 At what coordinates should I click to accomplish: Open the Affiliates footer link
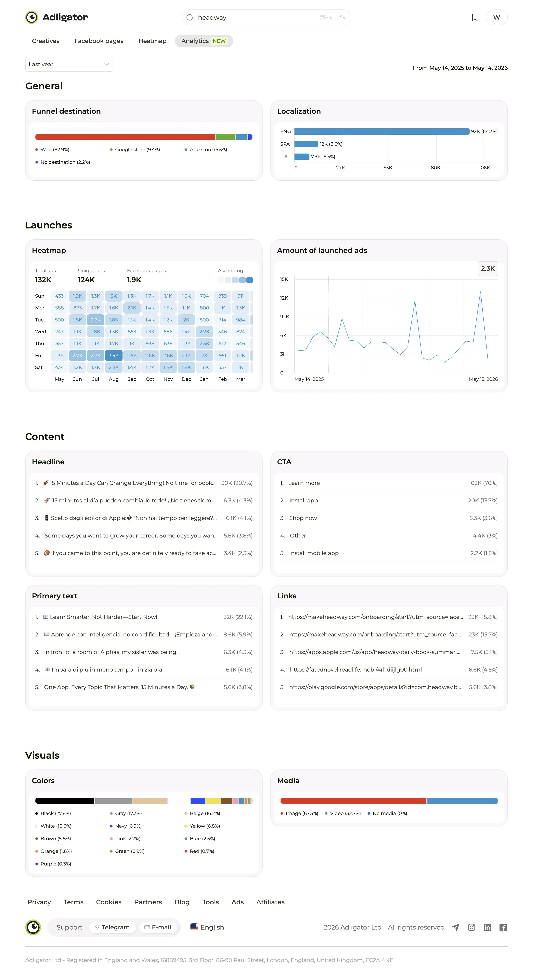click(270, 902)
